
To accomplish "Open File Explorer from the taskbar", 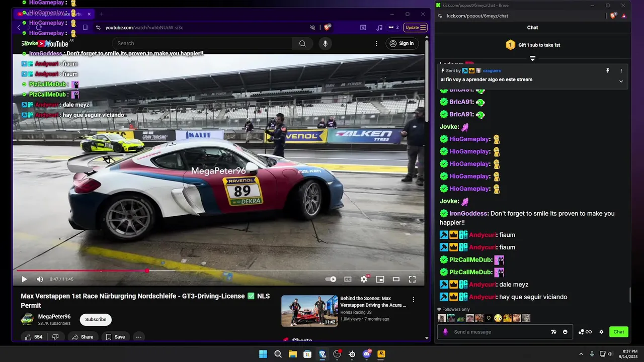I will click(292, 354).
